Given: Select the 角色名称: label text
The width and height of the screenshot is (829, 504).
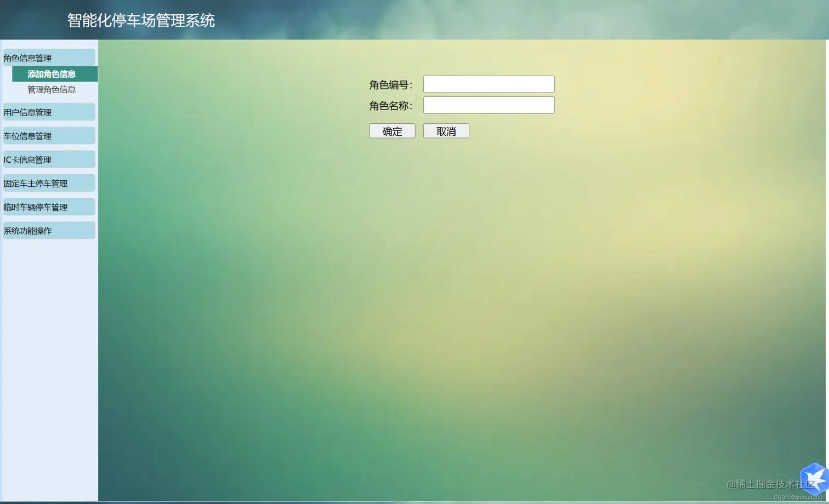Looking at the screenshot, I should click(x=391, y=106).
